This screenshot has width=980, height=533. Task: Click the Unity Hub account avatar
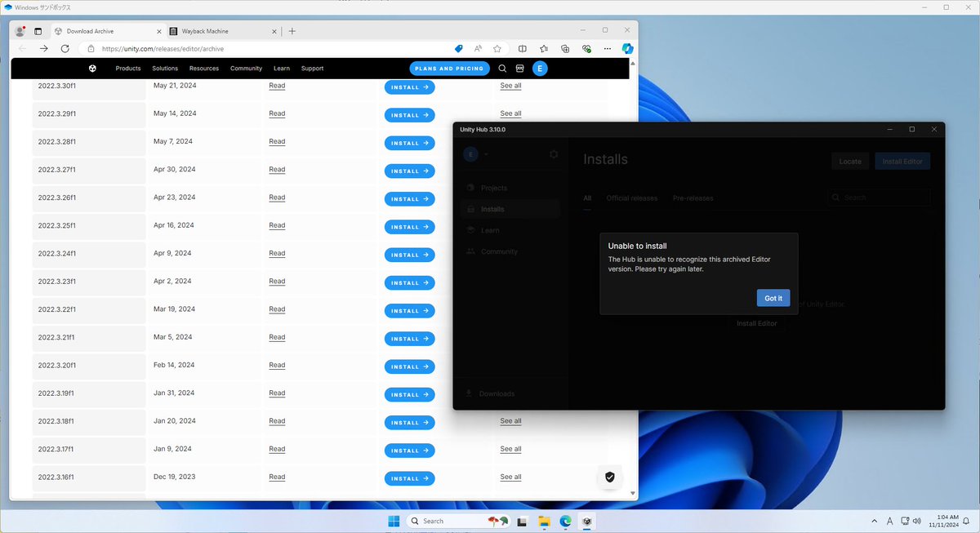[x=470, y=153]
